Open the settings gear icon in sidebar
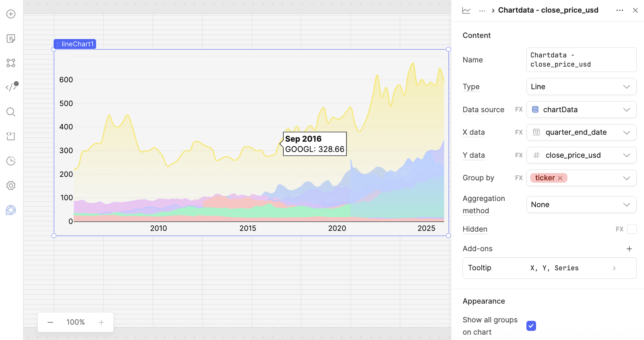 click(x=11, y=186)
